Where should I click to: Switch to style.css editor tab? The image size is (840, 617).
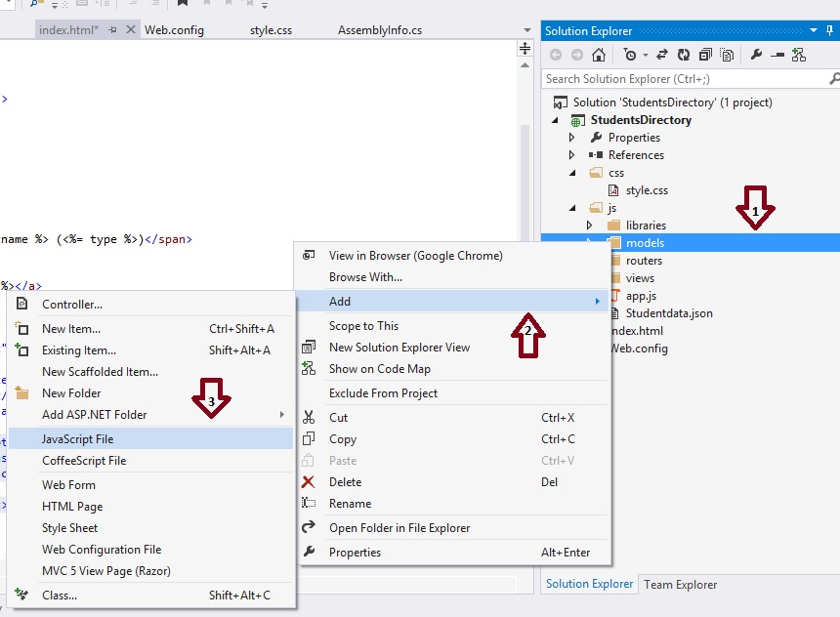tap(271, 30)
